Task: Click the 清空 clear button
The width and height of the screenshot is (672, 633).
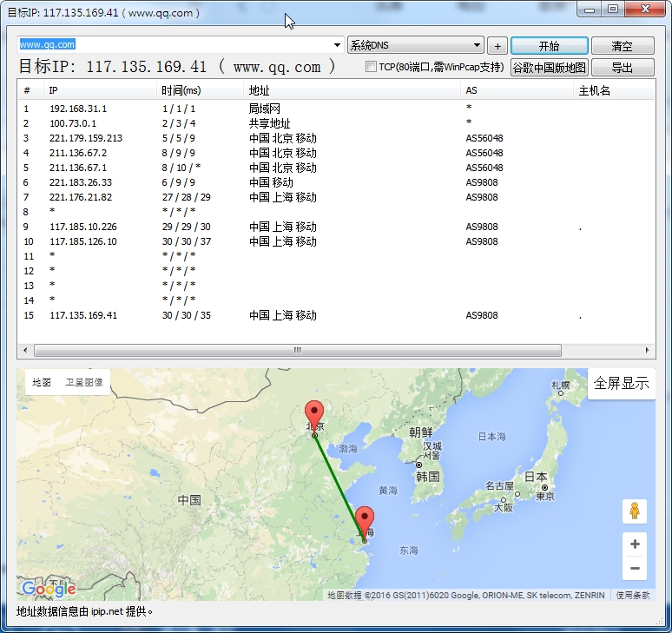Action: (623, 45)
